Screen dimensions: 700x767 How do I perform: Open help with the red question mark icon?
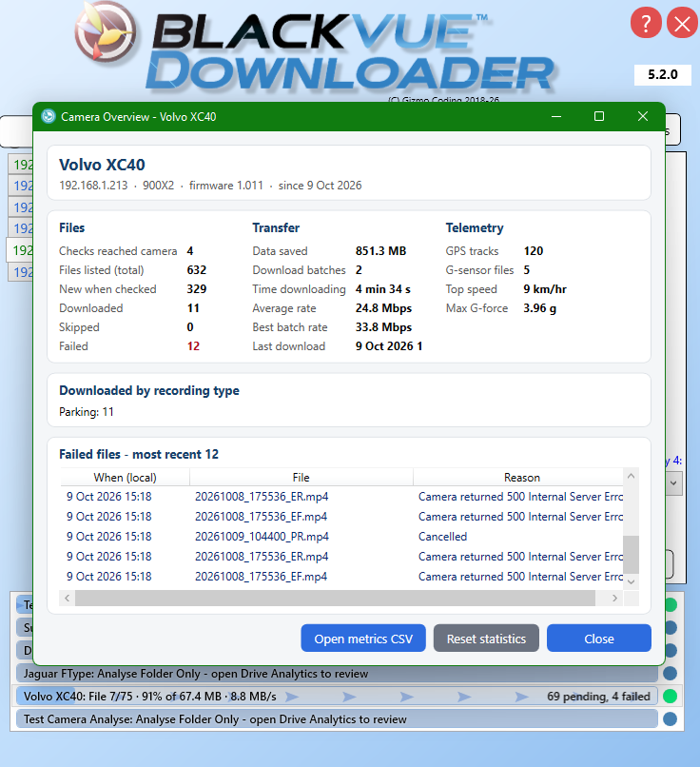[646, 23]
